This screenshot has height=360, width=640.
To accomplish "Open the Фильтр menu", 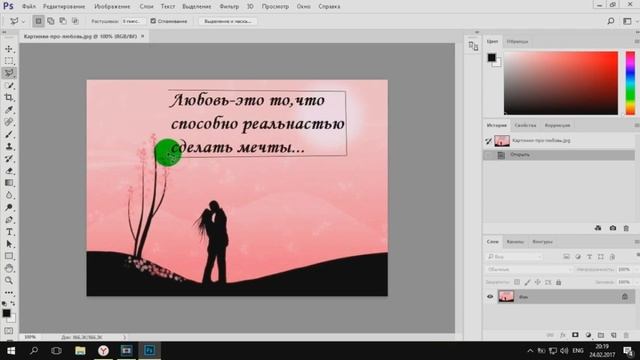I will (229, 7).
